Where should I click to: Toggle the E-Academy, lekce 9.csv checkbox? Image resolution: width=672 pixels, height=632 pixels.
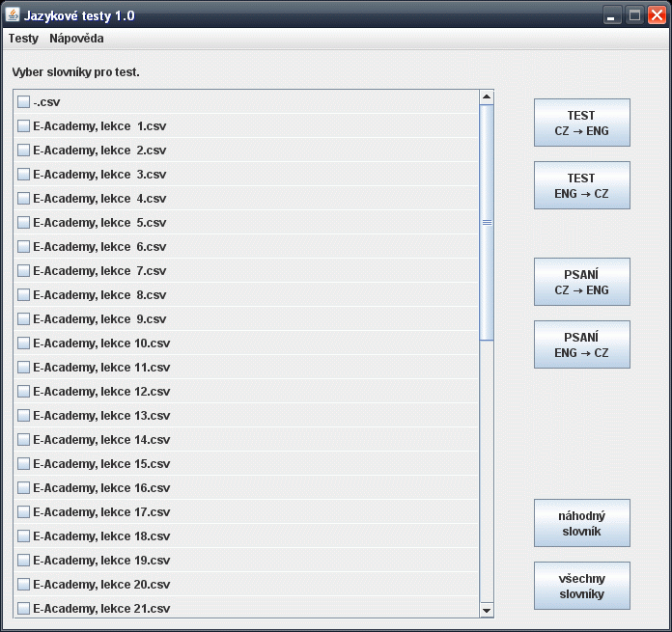23,319
